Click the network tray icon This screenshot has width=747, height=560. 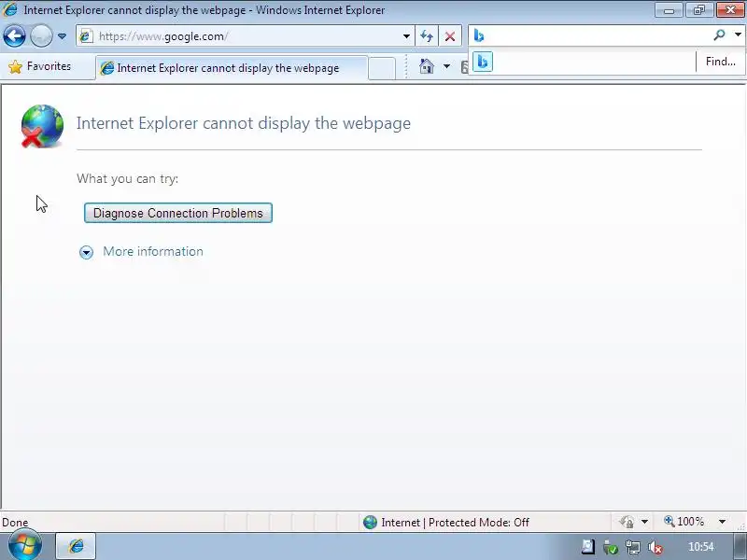[633, 547]
